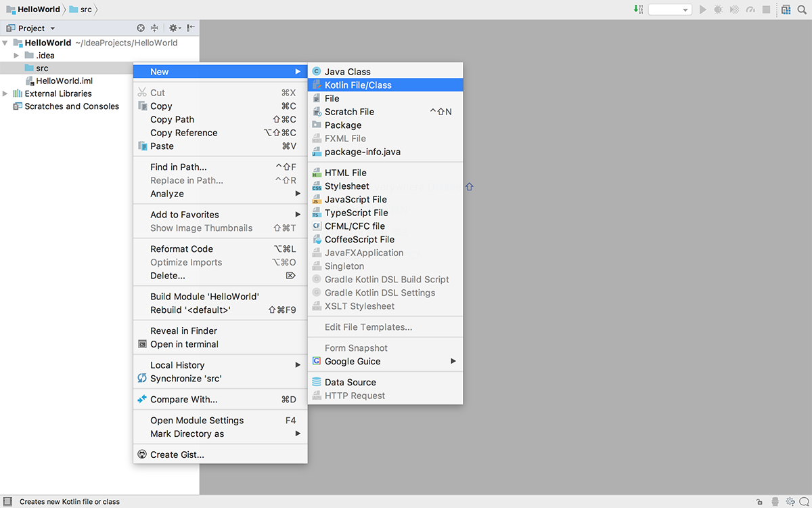The image size is (812, 508).
Task: Choose Java Class in the New submenu
Action: point(347,72)
